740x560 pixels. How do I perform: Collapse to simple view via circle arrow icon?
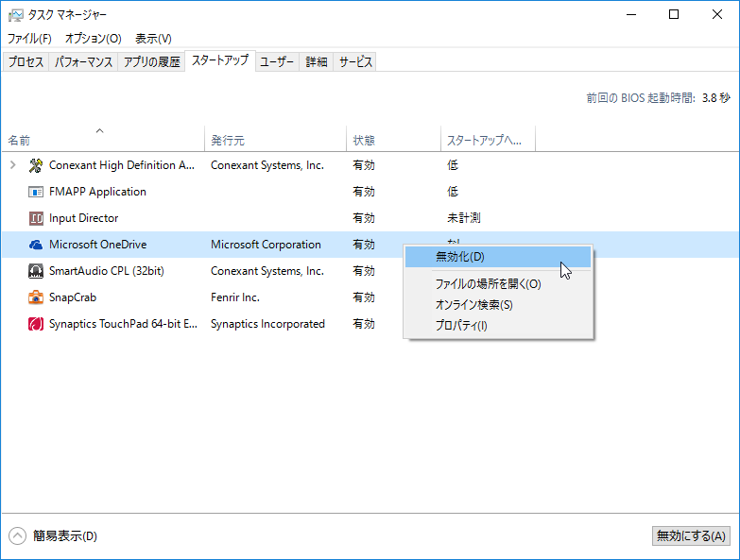[17, 535]
